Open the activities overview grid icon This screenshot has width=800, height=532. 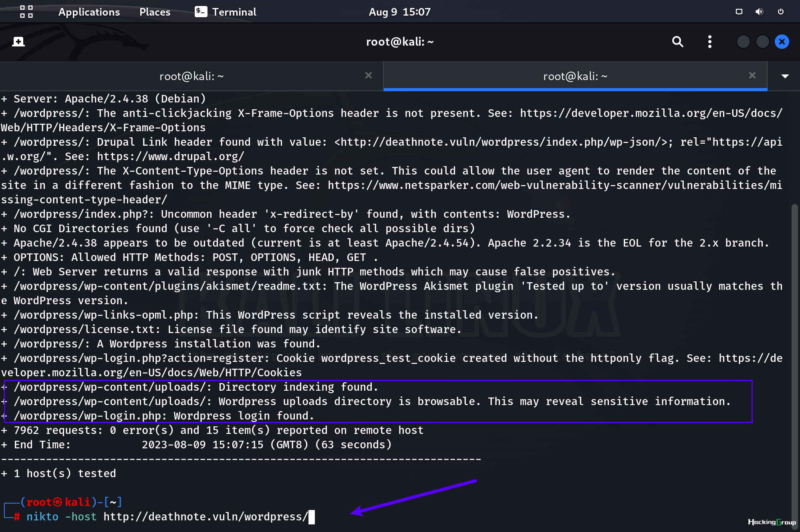pos(26,12)
